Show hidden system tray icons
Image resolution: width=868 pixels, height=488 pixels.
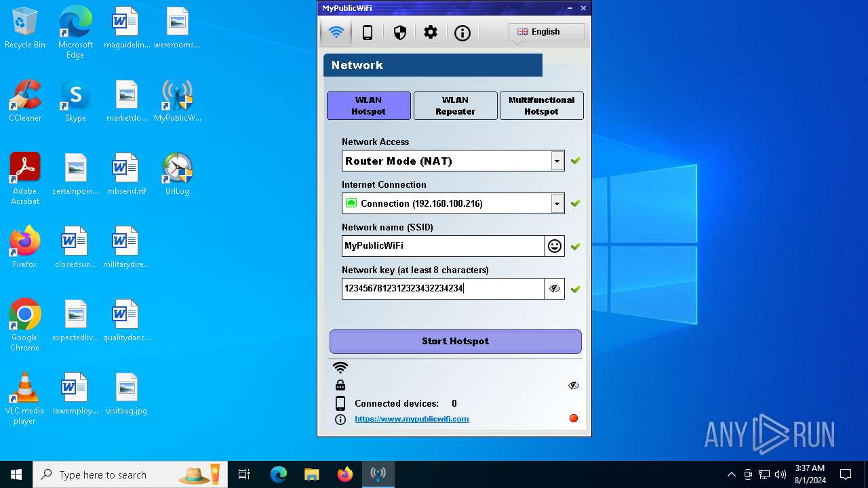(x=731, y=474)
